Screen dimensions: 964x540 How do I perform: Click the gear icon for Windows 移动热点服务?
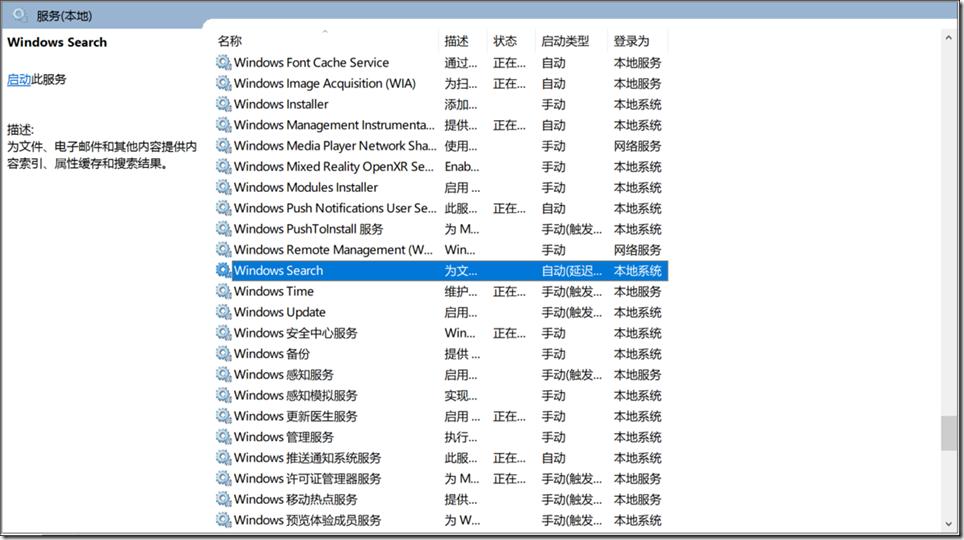point(223,499)
